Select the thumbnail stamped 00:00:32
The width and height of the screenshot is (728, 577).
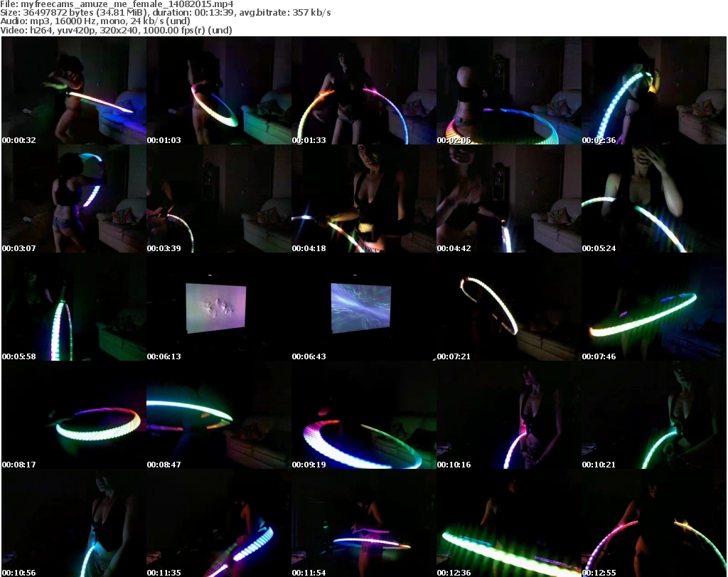click(74, 90)
